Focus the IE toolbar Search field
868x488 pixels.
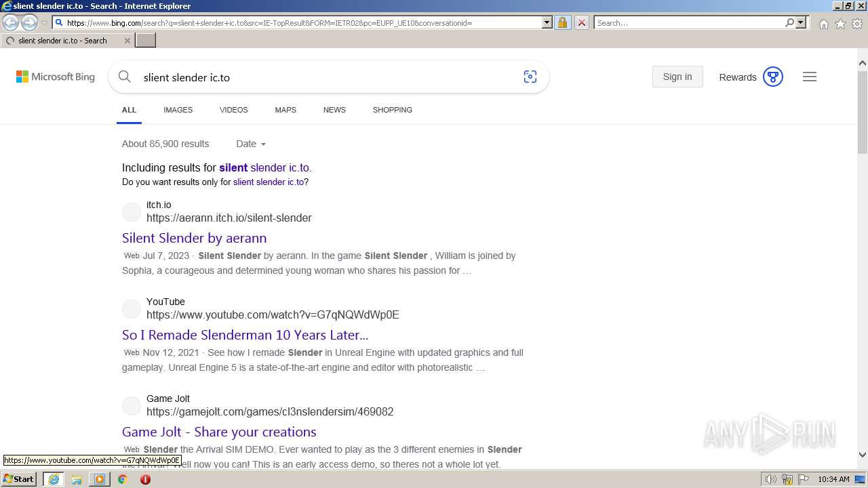(689, 23)
